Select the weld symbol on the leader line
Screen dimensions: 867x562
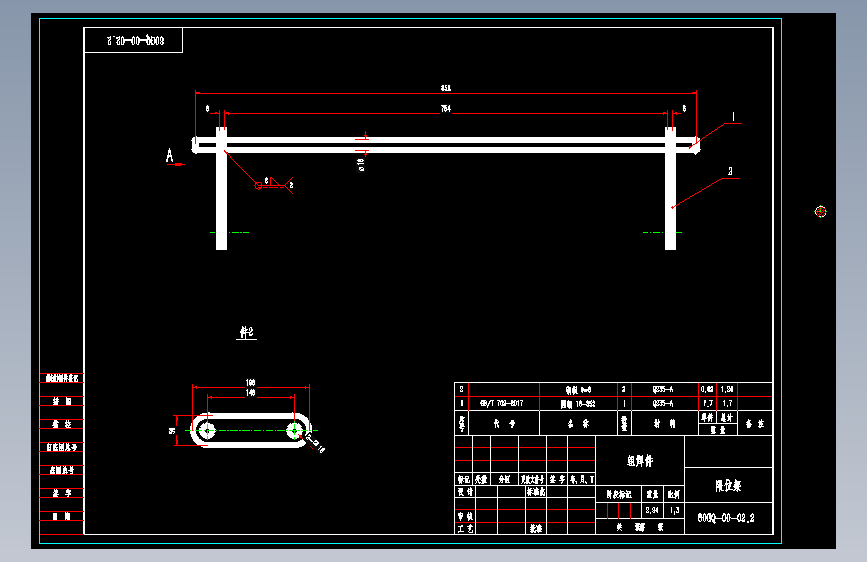(275, 184)
